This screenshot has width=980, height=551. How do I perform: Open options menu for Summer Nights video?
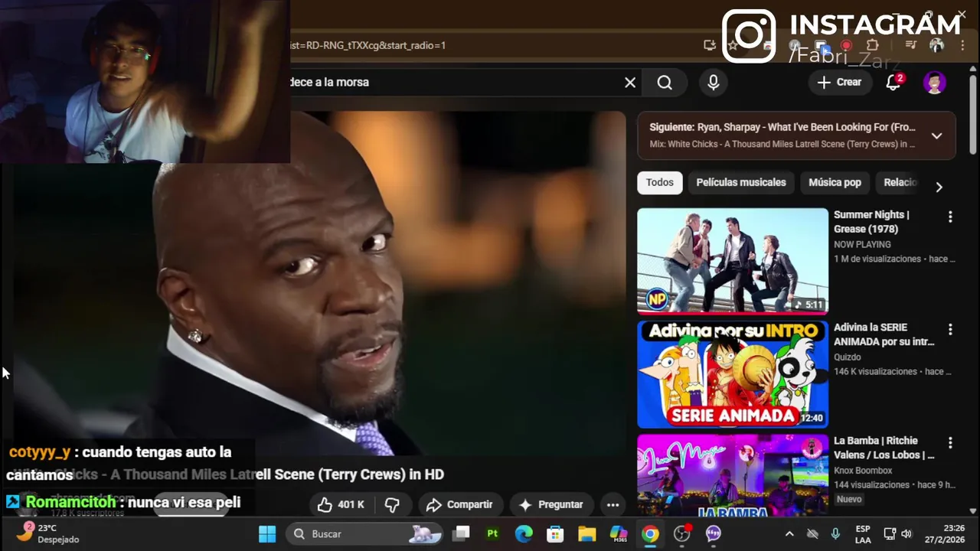point(950,217)
